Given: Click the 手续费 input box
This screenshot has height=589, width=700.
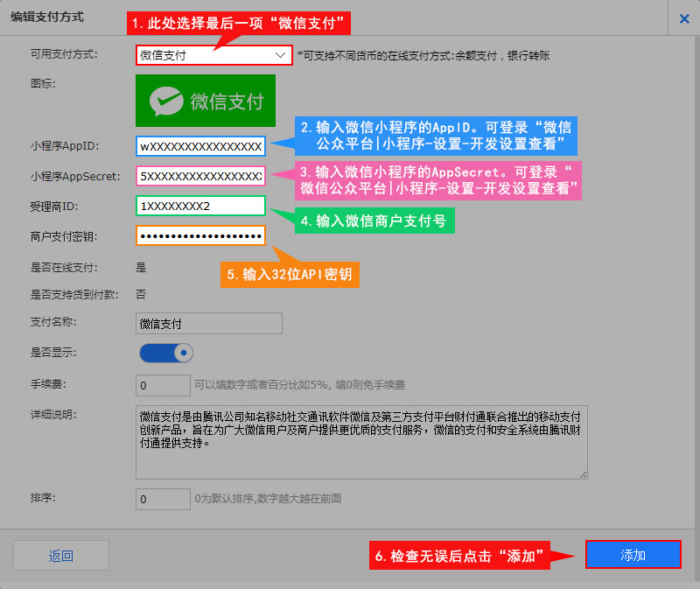Looking at the screenshot, I should [x=163, y=385].
